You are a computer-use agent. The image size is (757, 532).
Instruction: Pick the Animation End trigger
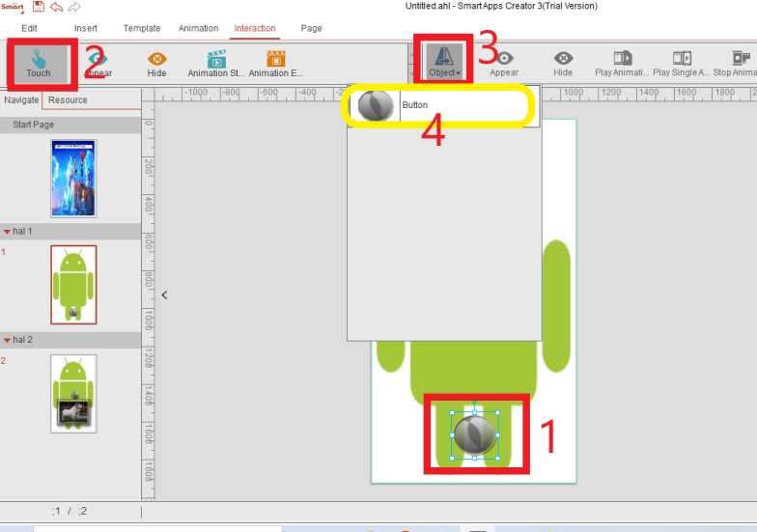pyautogui.click(x=276, y=65)
